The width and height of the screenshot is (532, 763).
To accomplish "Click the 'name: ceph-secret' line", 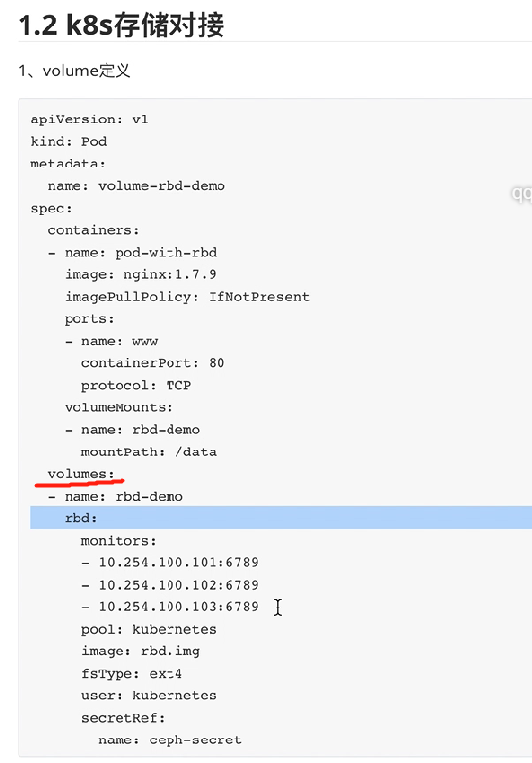I will point(169,740).
